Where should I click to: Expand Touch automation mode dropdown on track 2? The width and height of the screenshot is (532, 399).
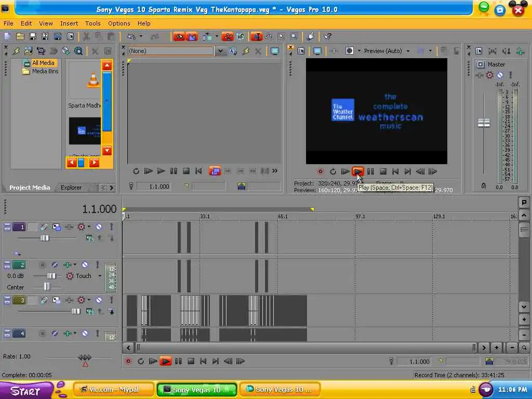(100, 276)
